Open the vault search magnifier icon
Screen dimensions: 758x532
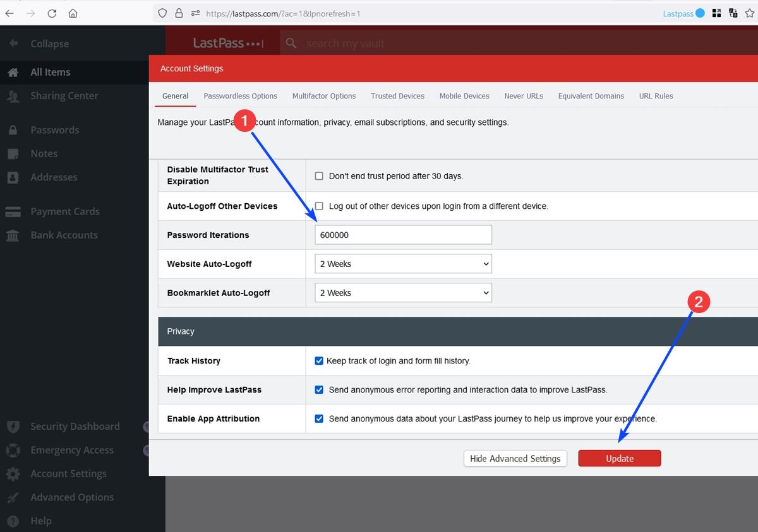click(x=291, y=44)
